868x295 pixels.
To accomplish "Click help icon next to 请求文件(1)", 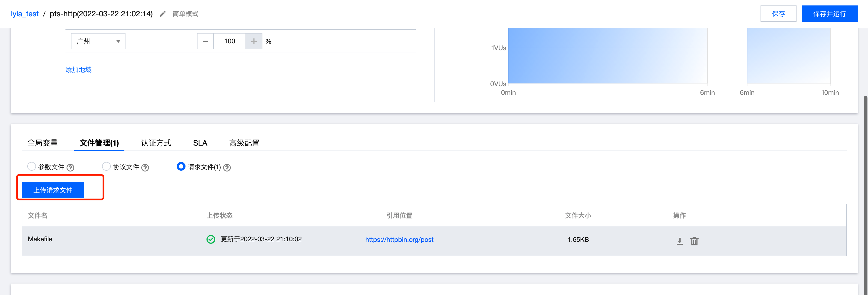I will pyautogui.click(x=227, y=167).
